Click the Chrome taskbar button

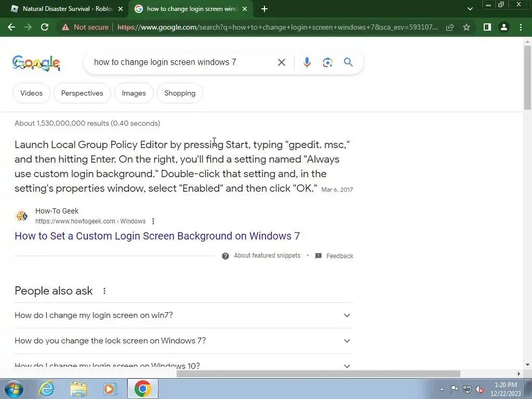(x=143, y=389)
